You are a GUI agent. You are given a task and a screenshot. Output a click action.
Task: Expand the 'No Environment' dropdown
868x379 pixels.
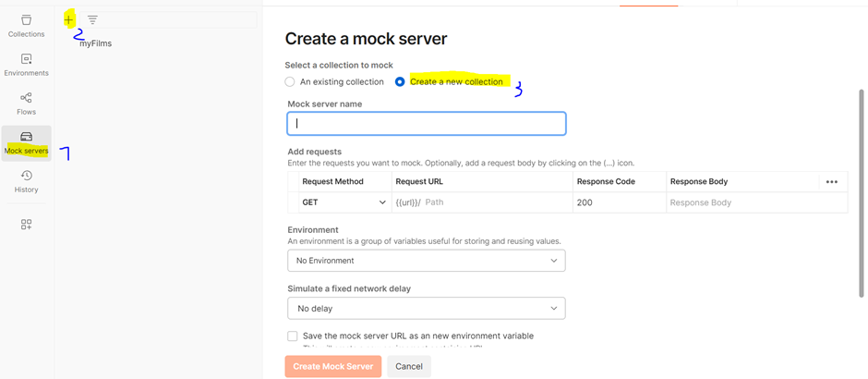pyautogui.click(x=426, y=261)
